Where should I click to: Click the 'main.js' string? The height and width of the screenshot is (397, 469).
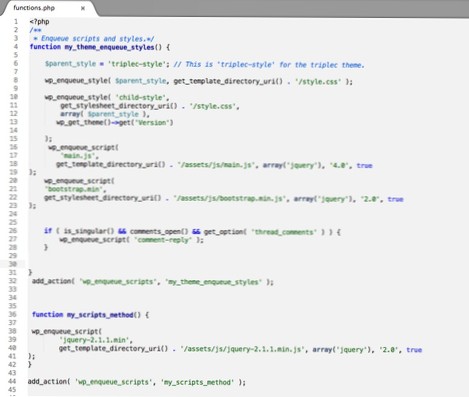pyautogui.click(x=79, y=156)
